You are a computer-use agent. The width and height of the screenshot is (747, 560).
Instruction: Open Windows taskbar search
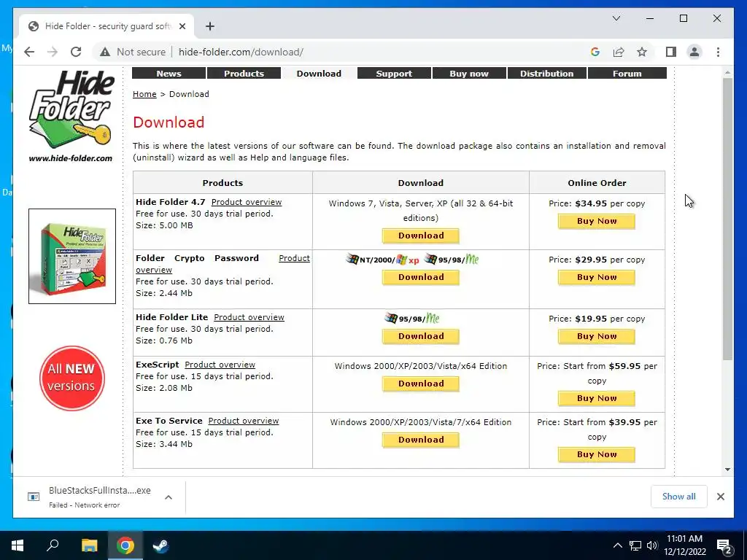(x=53, y=545)
